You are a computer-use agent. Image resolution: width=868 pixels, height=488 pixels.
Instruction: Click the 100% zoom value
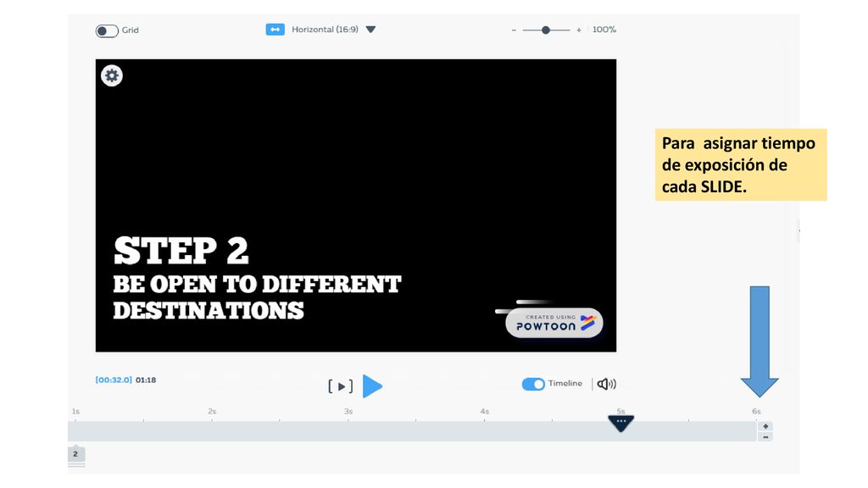(x=604, y=30)
